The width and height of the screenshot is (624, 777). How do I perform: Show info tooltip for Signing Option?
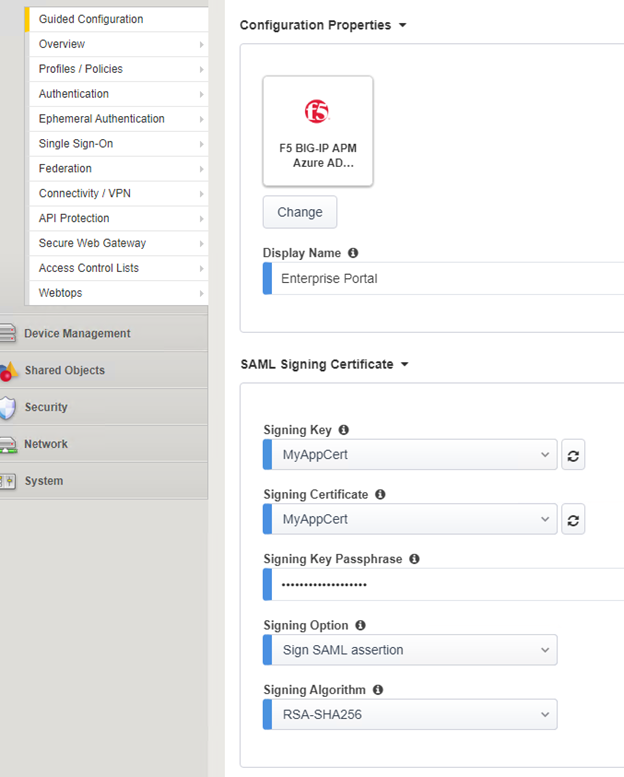click(360, 625)
